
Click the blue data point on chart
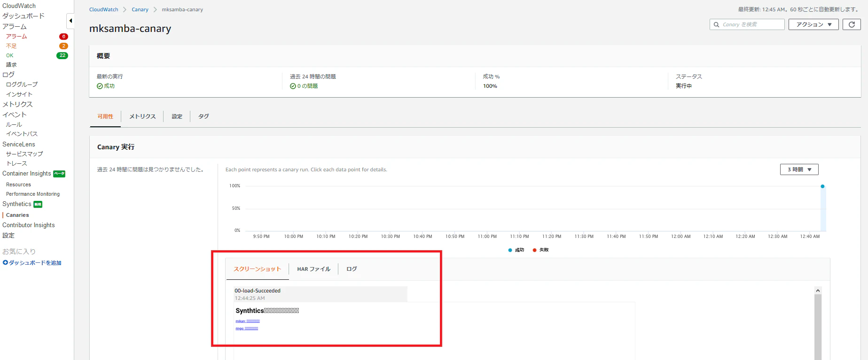point(822,186)
